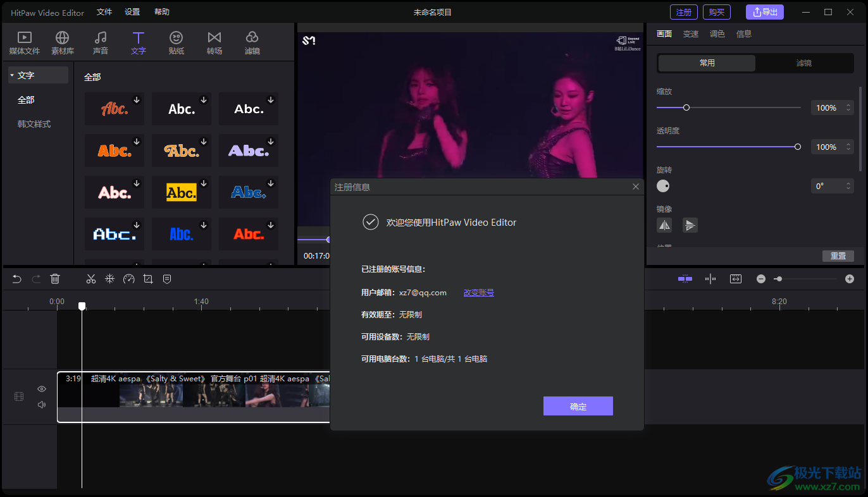
Task: Click the horizontal mirror flip icon
Action: click(664, 225)
